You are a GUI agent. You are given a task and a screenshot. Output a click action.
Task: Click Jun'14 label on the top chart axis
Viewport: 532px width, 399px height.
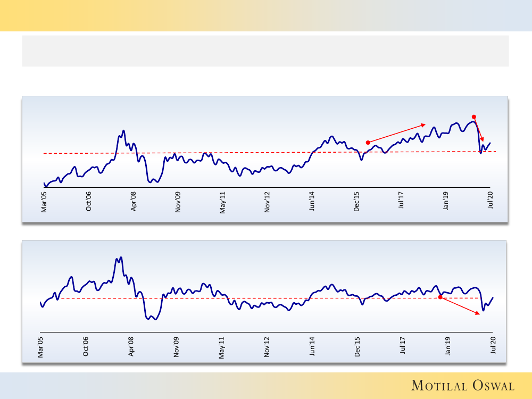[312, 202]
